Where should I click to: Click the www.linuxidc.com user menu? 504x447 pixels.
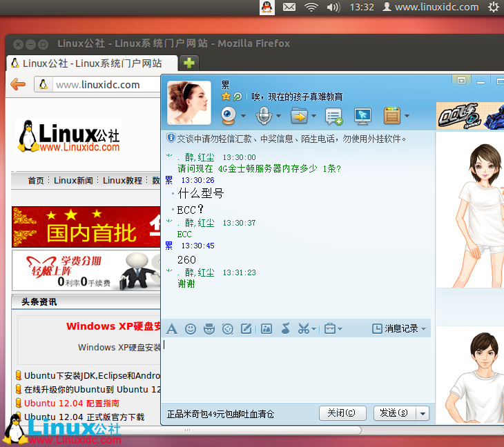[x=431, y=7]
